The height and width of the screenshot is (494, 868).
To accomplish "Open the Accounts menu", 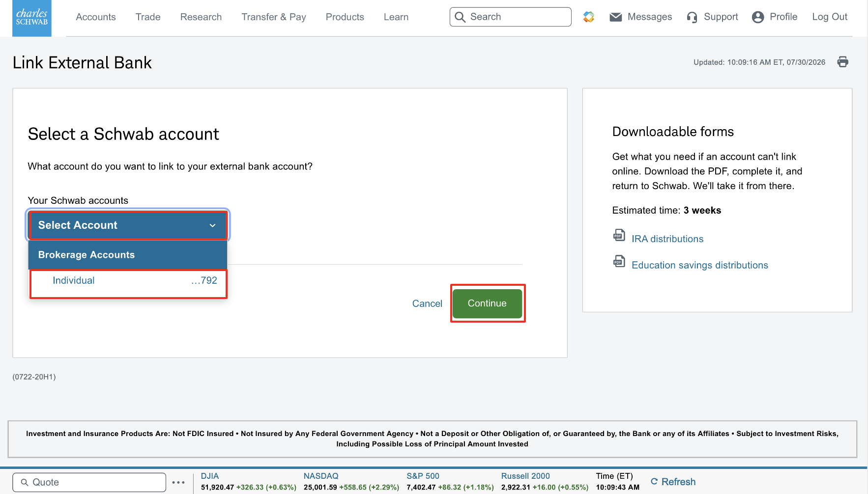I will (96, 17).
